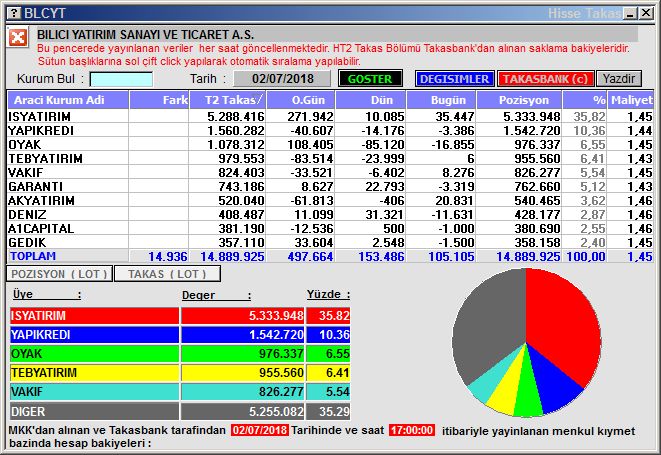Select the TEBYATIRIM table row name
This screenshot has height=455, width=661.
46,159
